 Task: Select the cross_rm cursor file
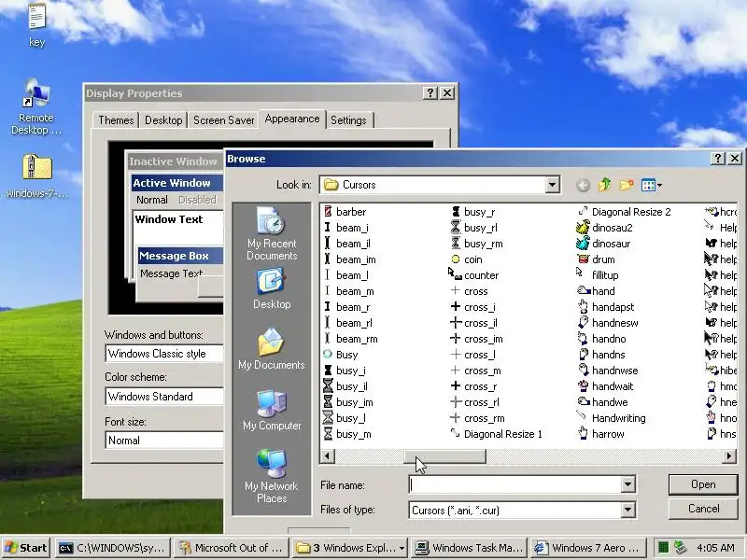pos(477,418)
